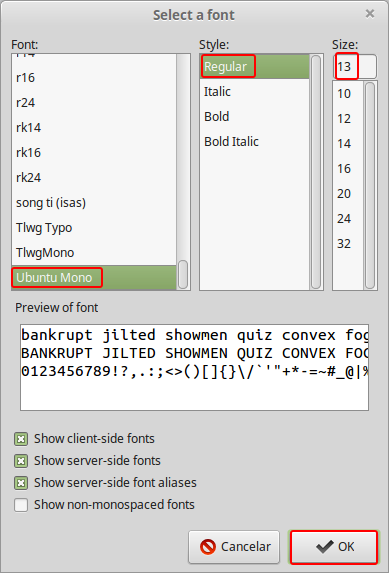Click the Font list scrollbar thumb
This screenshot has width=389, height=573.
click(x=183, y=274)
